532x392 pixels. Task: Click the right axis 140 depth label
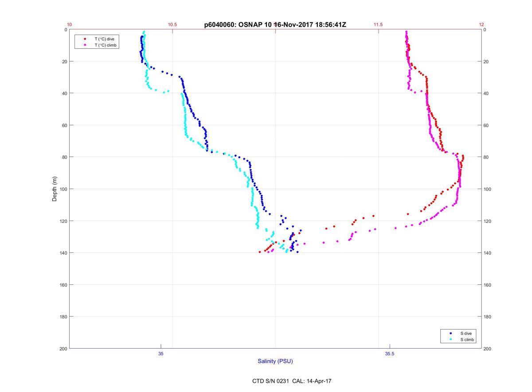point(488,253)
